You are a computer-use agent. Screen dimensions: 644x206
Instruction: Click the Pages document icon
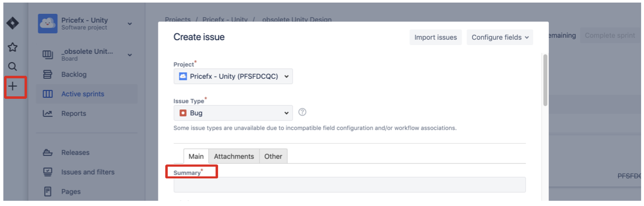pos(48,192)
